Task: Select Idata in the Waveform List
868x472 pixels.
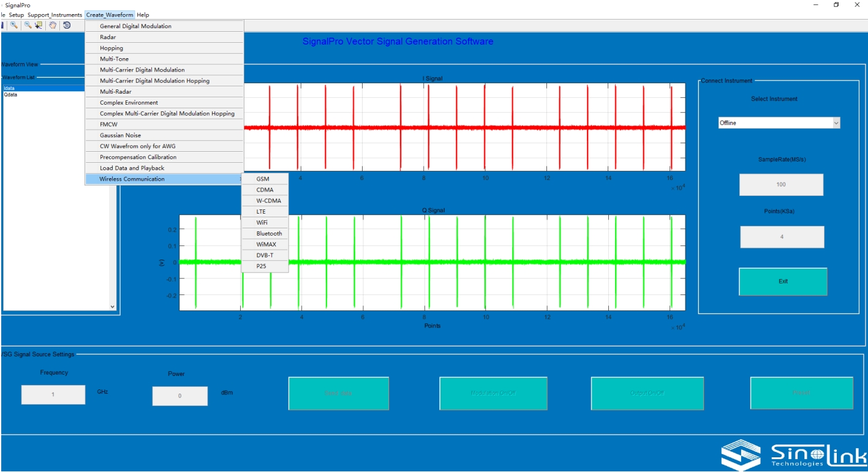Action: click(43, 88)
